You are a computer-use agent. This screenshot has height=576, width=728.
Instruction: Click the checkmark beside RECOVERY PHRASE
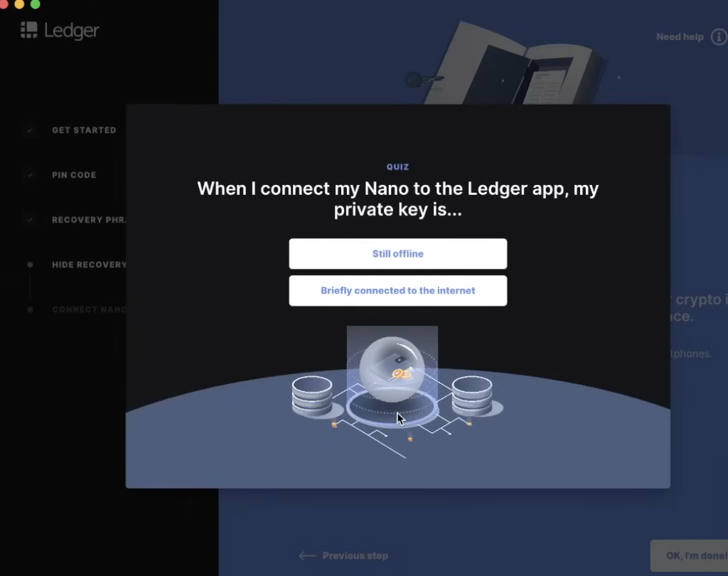click(x=30, y=220)
